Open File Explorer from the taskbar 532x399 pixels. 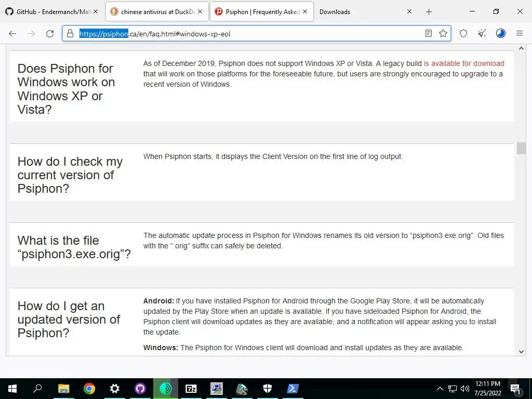click(63, 389)
